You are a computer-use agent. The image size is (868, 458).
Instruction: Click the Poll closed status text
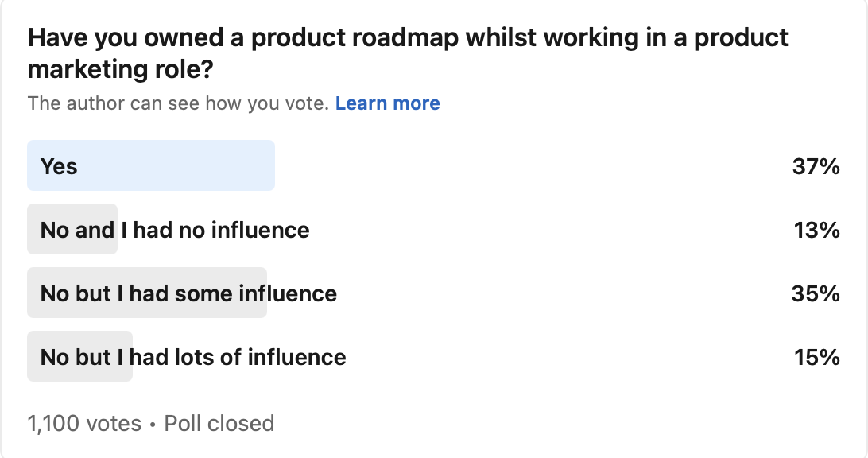pyautogui.click(x=219, y=423)
